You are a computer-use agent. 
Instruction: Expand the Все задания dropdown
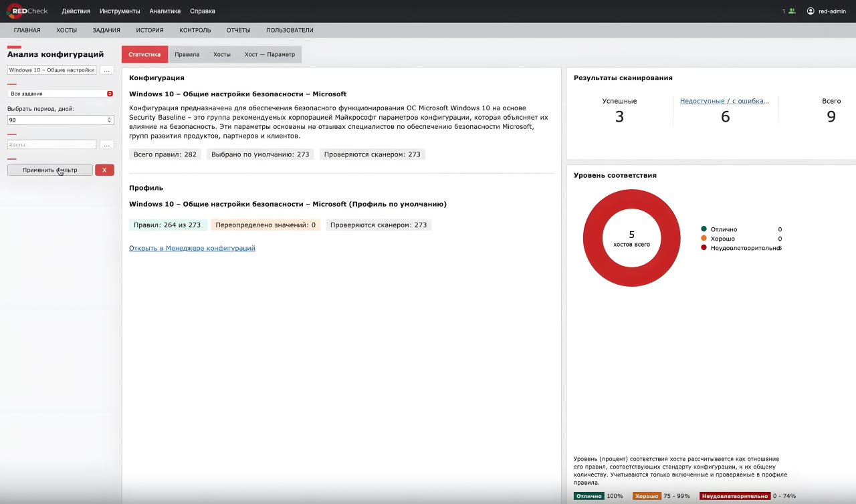pos(61,94)
